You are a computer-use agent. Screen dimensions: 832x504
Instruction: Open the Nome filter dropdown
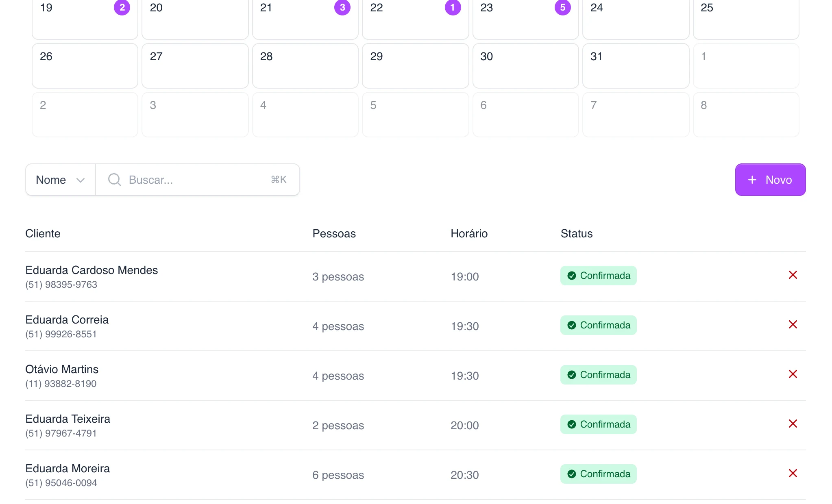[x=61, y=180]
